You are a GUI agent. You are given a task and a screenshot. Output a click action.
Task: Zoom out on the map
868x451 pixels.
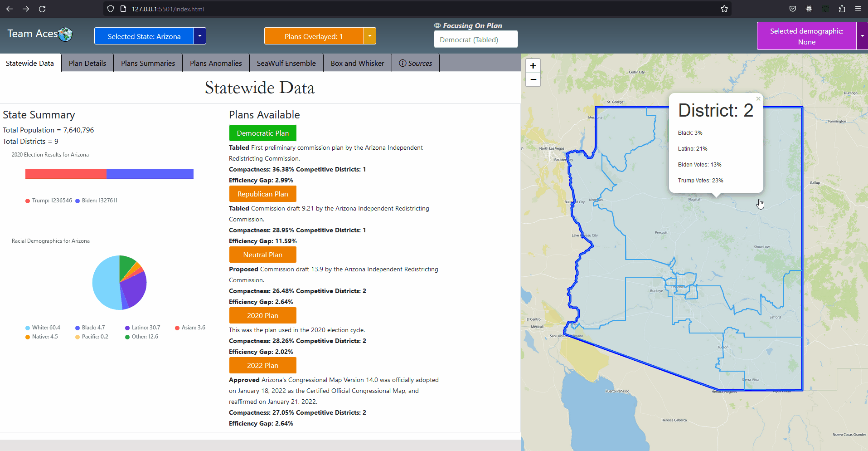click(533, 80)
